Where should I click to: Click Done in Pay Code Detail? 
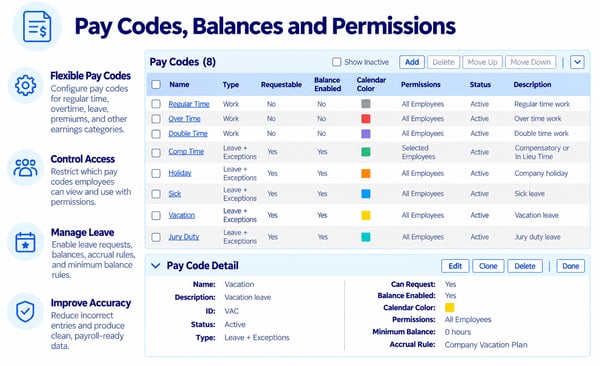(x=571, y=266)
